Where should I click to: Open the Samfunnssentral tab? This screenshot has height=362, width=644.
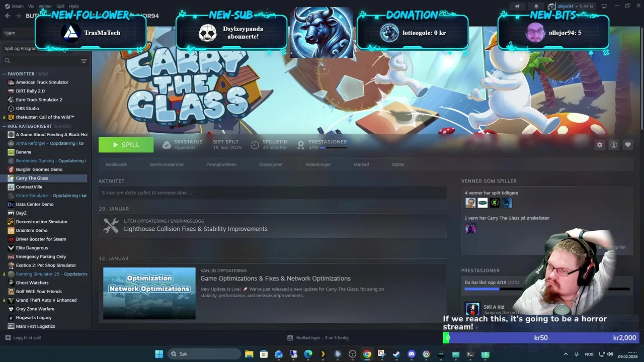(x=167, y=164)
